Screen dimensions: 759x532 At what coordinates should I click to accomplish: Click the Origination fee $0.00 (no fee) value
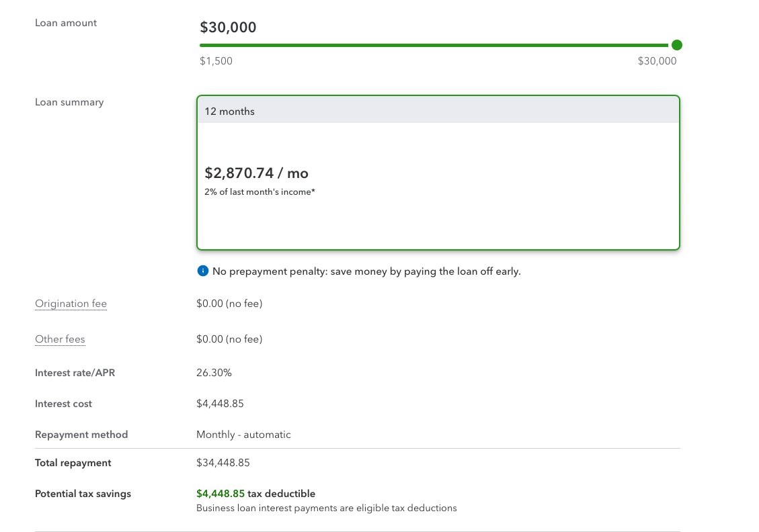click(x=229, y=303)
